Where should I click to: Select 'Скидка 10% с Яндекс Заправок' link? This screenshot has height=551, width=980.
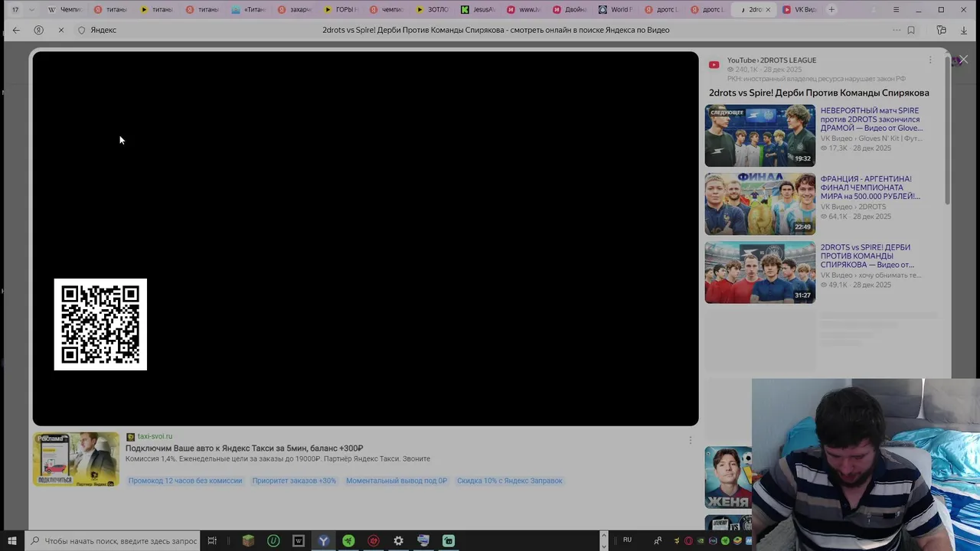pos(510,481)
